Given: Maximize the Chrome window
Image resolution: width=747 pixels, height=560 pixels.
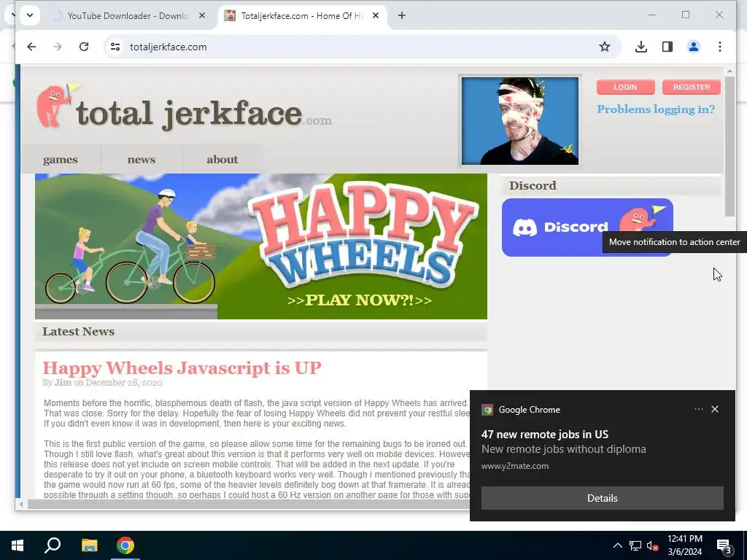Looking at the screenshot, I should click(x=686, y=15).
